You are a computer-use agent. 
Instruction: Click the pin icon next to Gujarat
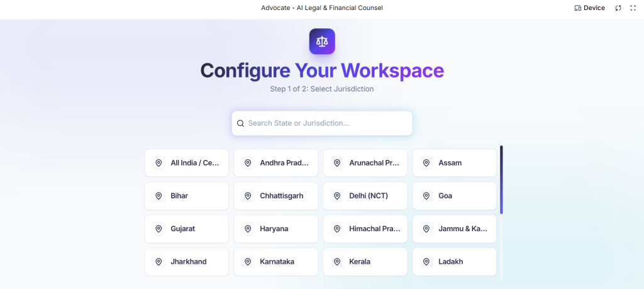[x=158, y=229]
